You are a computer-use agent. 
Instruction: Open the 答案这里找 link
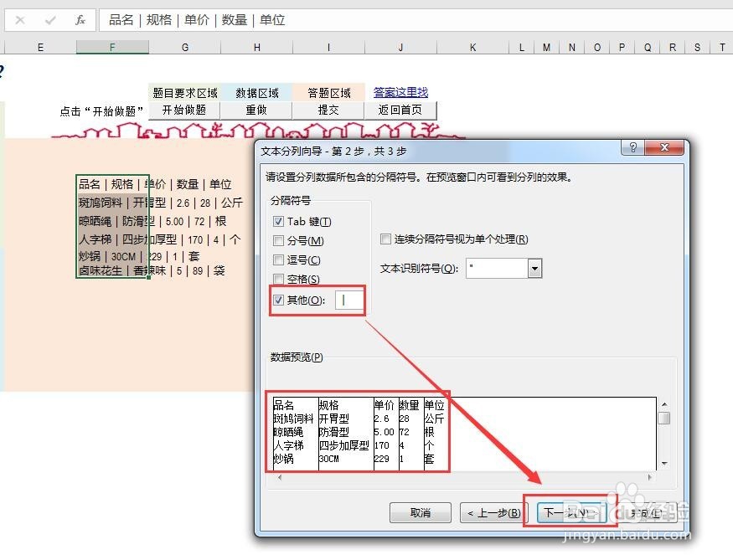[x=400, y=92]
